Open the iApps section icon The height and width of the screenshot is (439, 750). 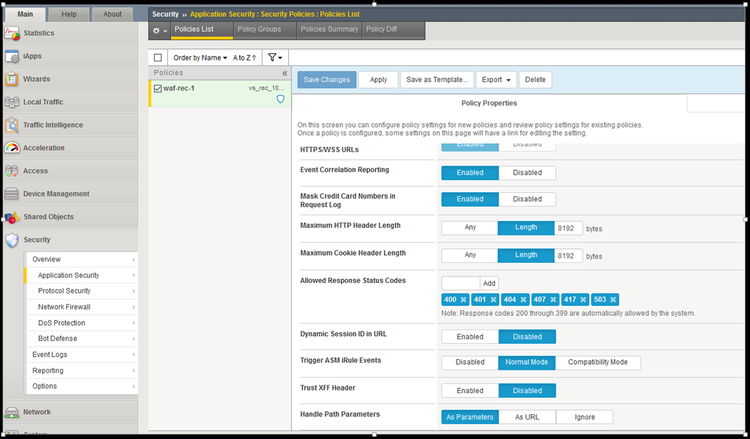12,56
